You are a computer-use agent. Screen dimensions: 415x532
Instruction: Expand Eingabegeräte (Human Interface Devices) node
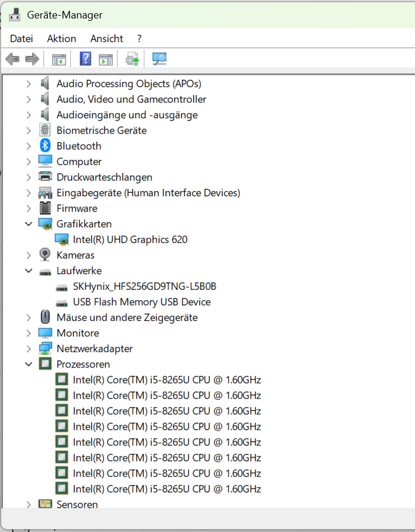click(x=29, y=193)
